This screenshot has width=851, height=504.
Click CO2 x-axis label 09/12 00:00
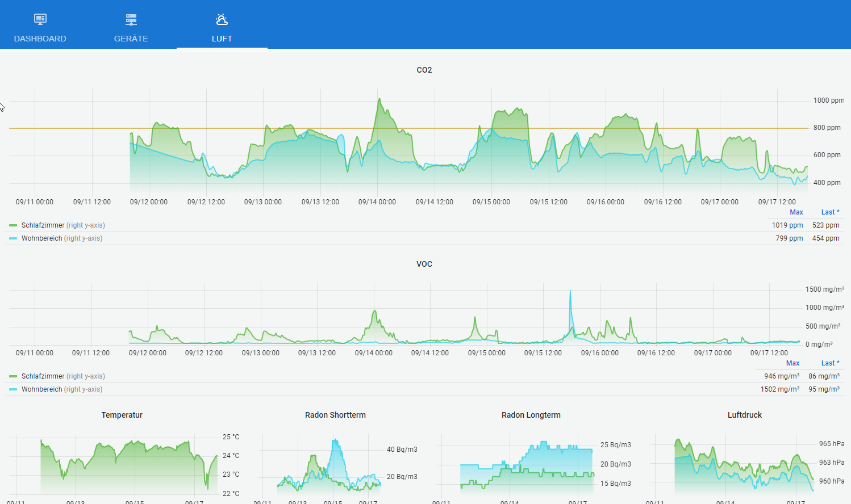(149, 202)
